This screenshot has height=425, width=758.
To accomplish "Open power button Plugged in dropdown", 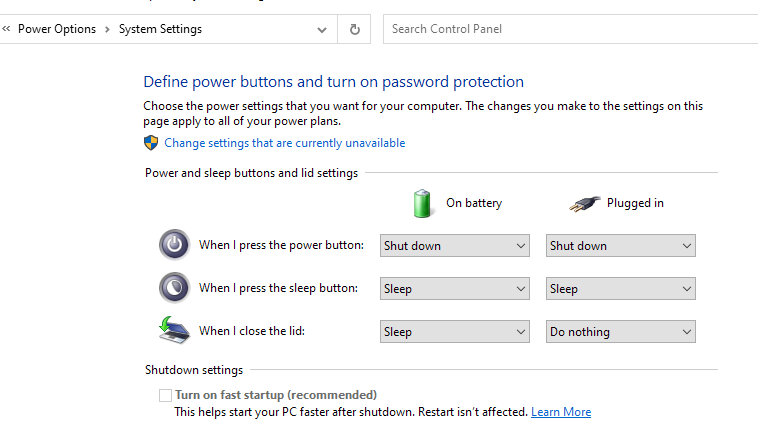I will (620, 245).
